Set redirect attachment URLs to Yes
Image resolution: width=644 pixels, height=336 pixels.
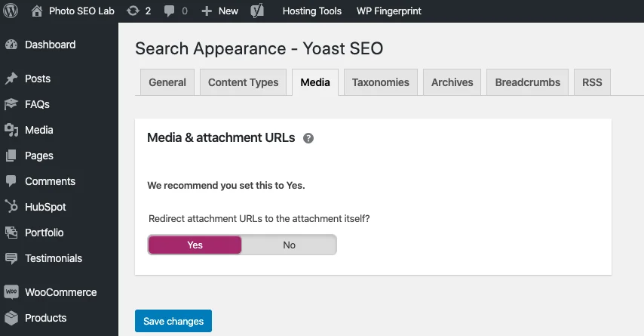195,245
